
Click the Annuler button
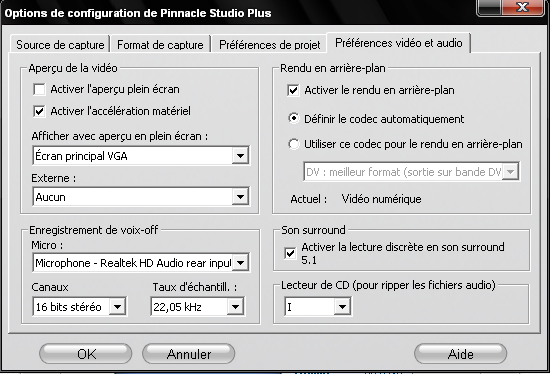(189, 354)
